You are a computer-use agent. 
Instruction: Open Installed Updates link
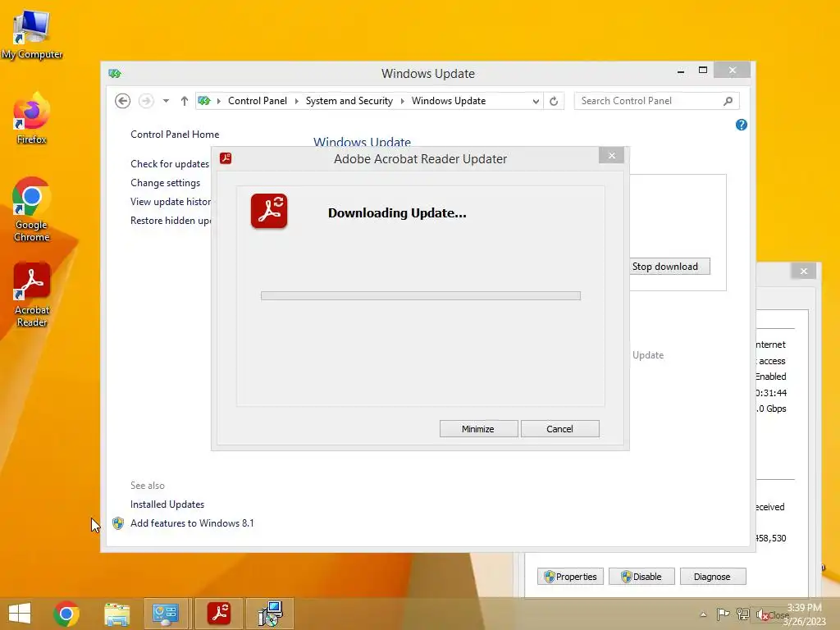[x=167, y=504]
